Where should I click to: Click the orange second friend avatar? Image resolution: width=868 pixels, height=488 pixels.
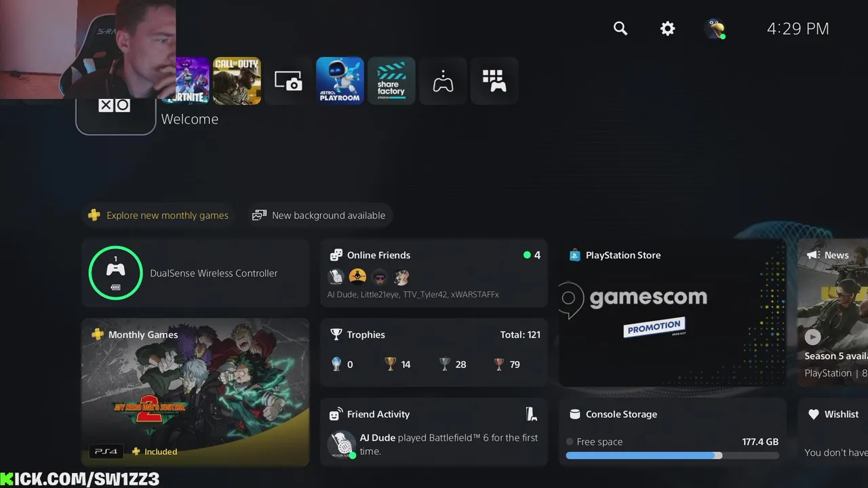tap(357, 277)
